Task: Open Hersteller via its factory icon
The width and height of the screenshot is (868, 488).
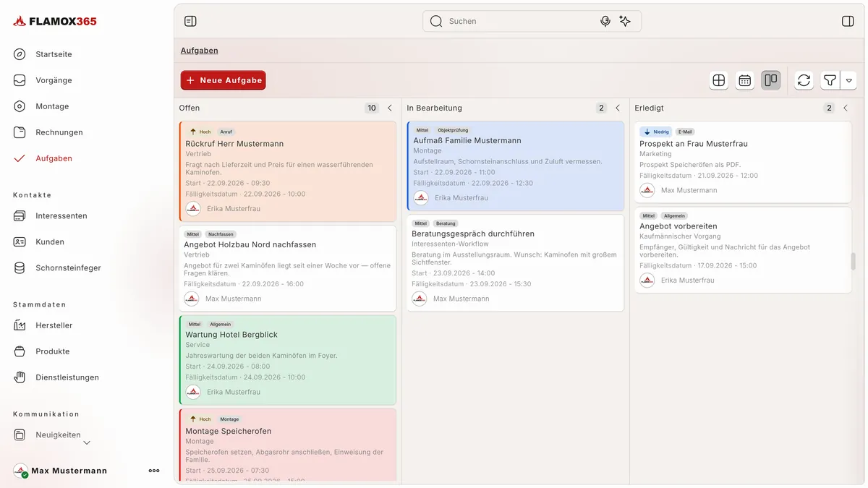Action: tap(20, 325)
